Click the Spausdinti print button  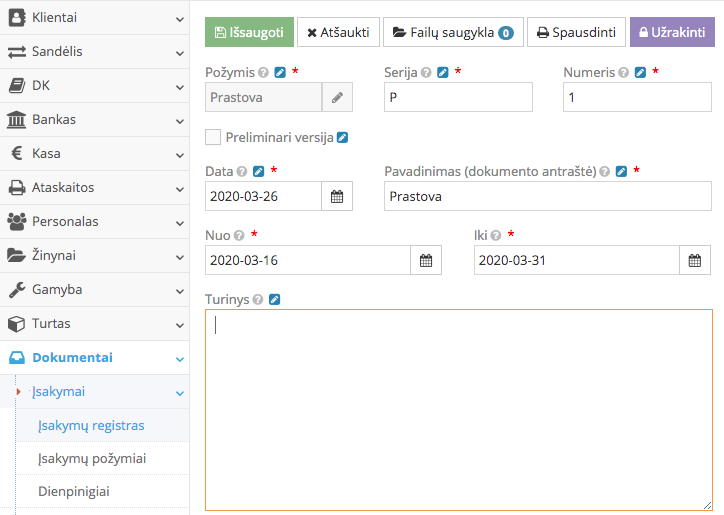tap(576, 32)
